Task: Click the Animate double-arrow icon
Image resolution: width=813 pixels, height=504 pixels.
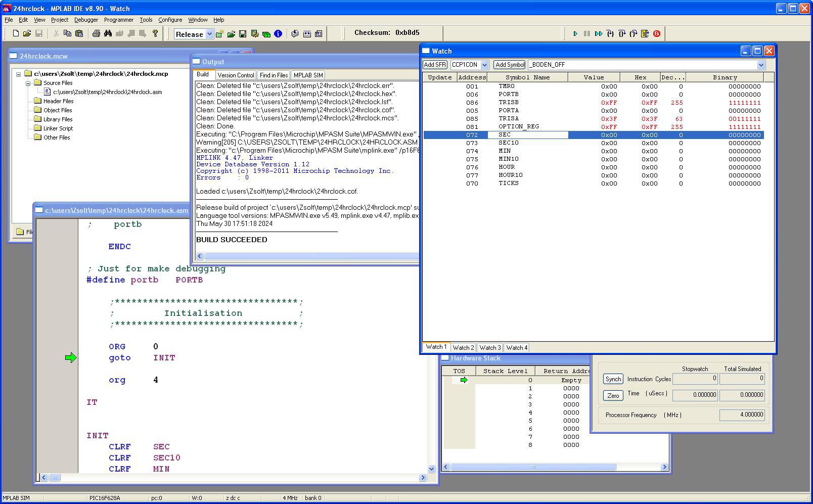Action: click(x=599, y=34)
